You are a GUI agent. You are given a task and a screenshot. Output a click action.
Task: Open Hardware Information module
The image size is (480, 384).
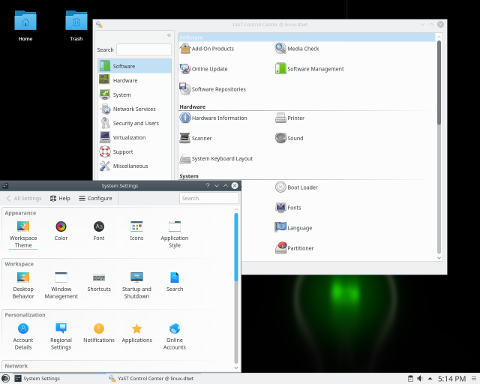point(213,118)
